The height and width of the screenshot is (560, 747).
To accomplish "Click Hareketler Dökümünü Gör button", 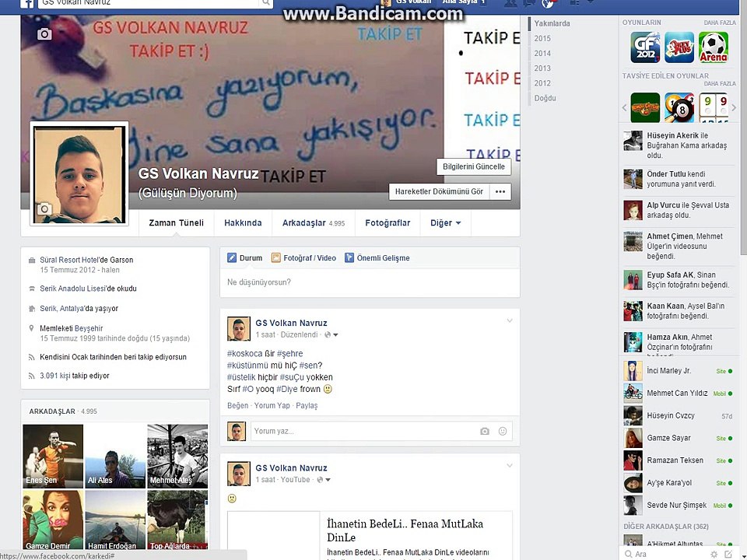I will pyautogui.click(x=439, y=191).
